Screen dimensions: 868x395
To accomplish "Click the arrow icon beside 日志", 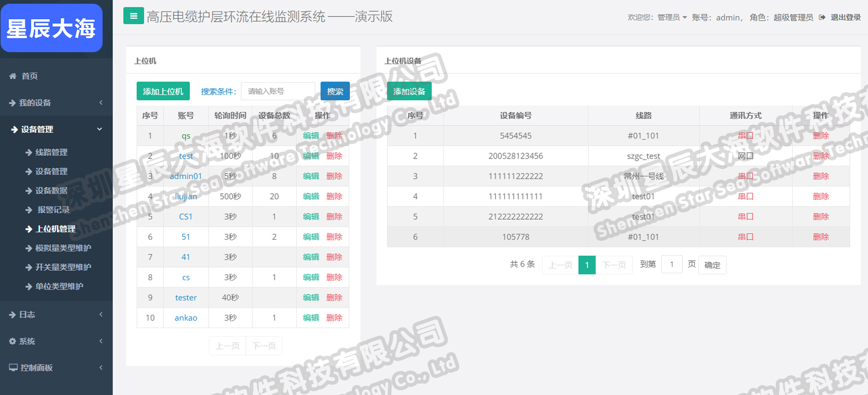I will point(12,314).
